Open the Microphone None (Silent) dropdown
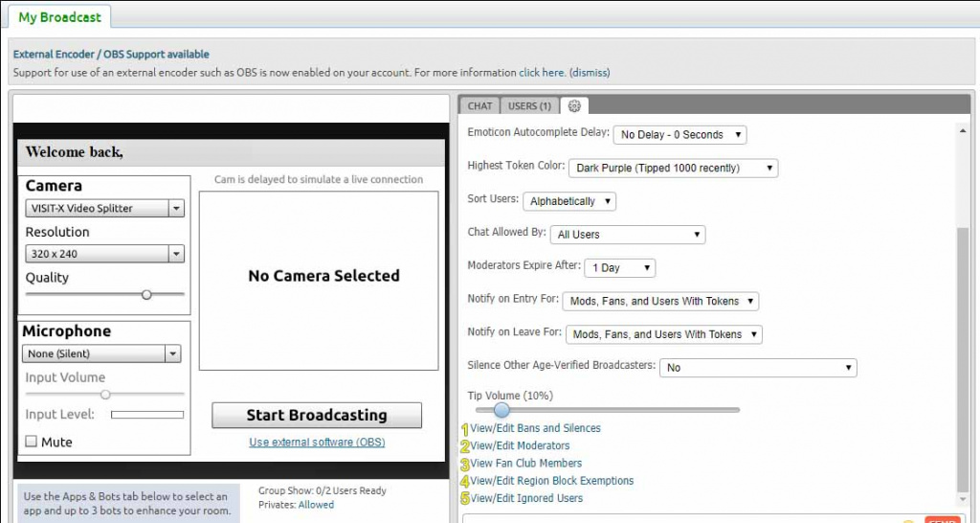 coord(101,353)
